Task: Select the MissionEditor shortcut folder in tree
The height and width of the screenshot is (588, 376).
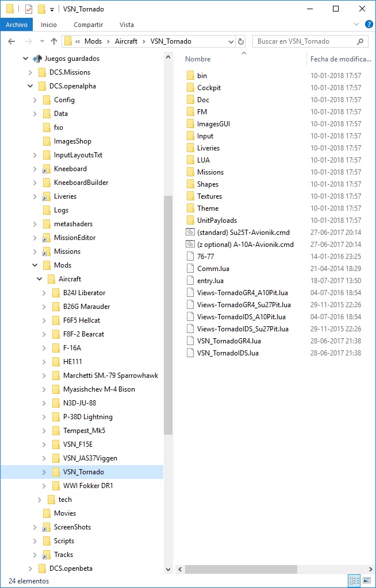Action: point(75,238)
